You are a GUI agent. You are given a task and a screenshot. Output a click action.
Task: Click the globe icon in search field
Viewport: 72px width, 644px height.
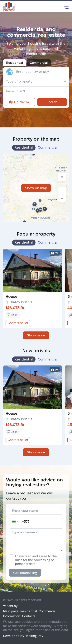coord(10,72)
